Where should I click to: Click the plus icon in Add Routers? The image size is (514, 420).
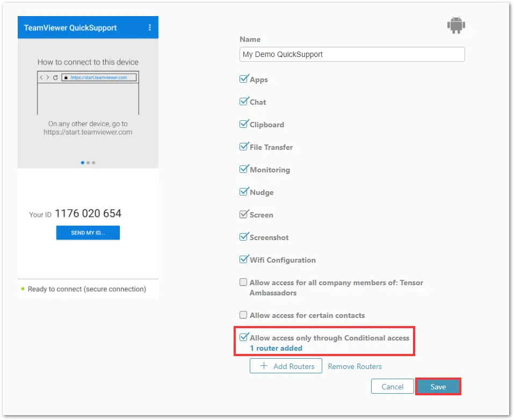[x=264, y=366]
